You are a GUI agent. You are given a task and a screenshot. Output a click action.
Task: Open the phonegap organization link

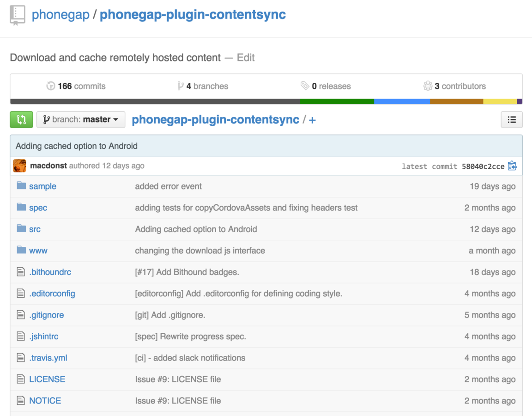click(60, 15)
